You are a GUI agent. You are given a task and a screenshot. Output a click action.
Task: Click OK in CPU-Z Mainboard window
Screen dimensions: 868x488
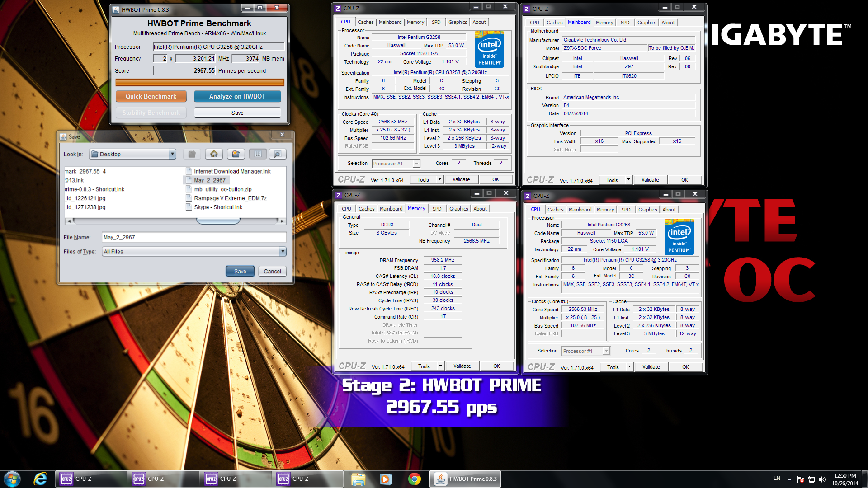coord(684,180)
